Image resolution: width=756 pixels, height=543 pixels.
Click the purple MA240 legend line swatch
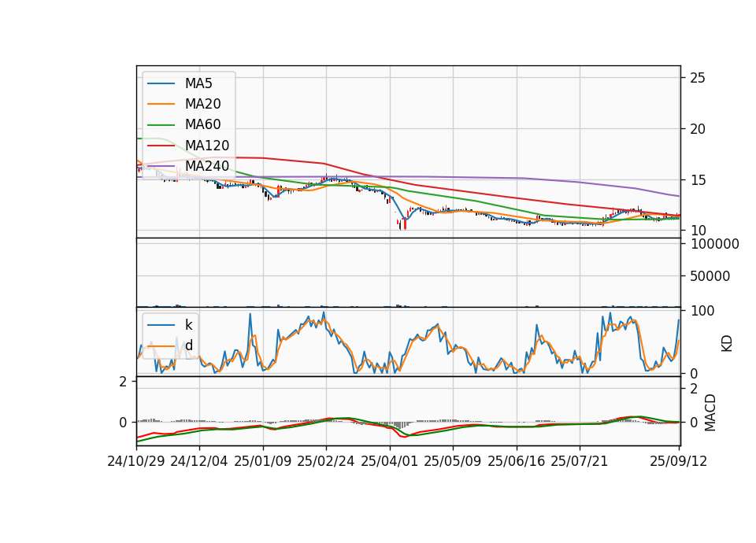pyautogui.click(x=161, y=167)
